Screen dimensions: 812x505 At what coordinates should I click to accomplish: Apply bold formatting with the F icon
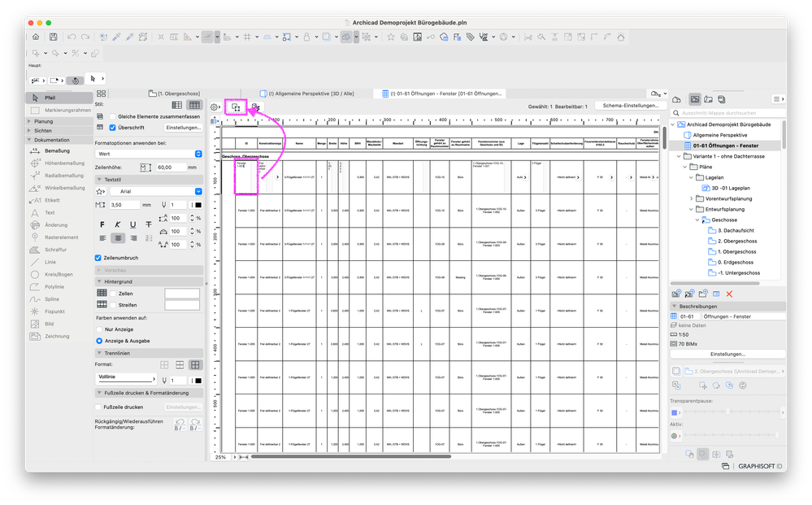(102, 224)
